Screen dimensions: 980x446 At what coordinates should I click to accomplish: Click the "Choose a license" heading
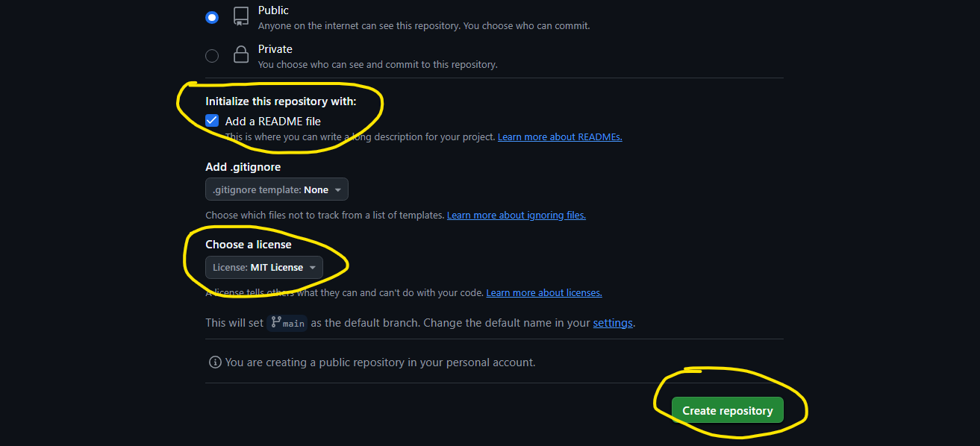249,245
